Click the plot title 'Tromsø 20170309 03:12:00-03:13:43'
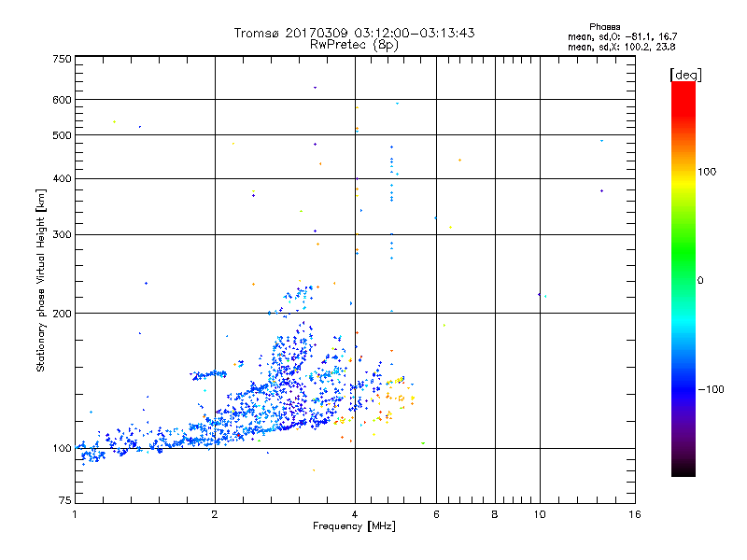The height and width of the screenshot is (560, 747). pos(355,33)
